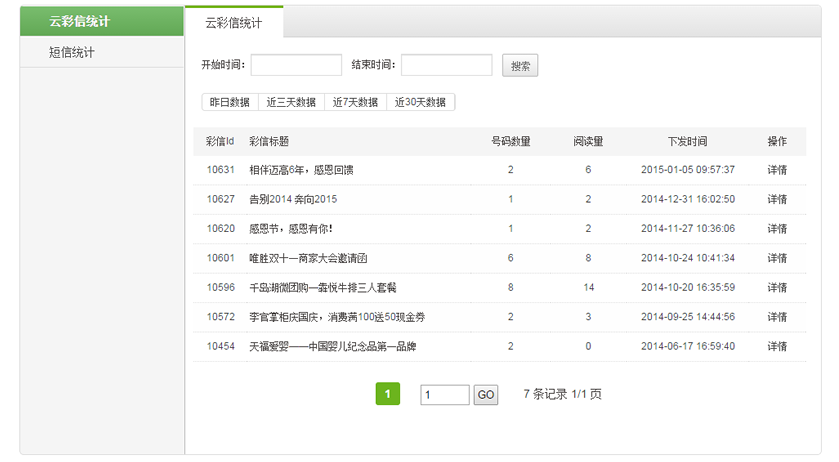
Task: Click timestamp 2015-01-05 09:57:37
Action: [688, 170]
